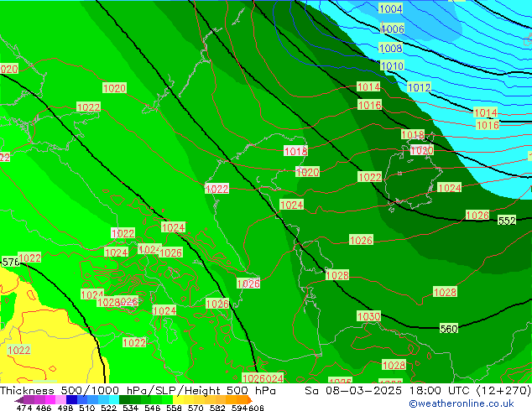Click the bright yellow legend swatch above 558
This screenshot has height=411, width=532.
[178, 399]
